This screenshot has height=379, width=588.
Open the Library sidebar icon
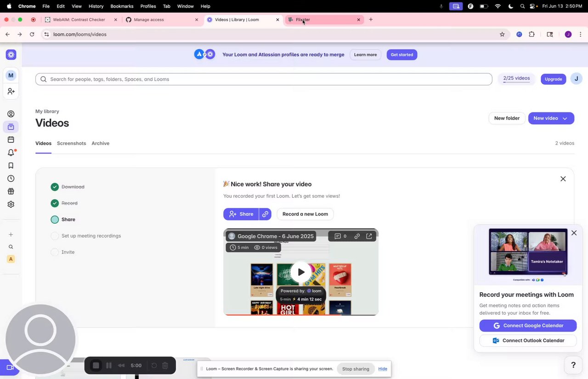pyautogui.click(x=11, y=127)
